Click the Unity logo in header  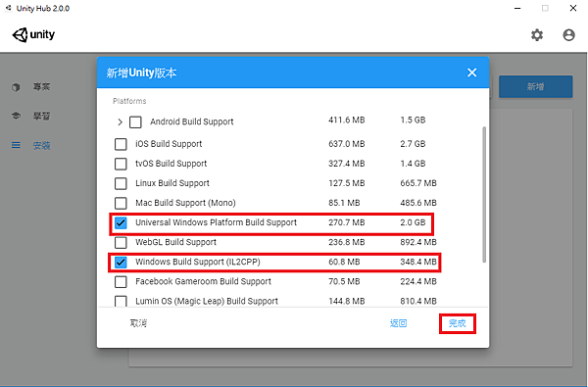click(33, 35)
